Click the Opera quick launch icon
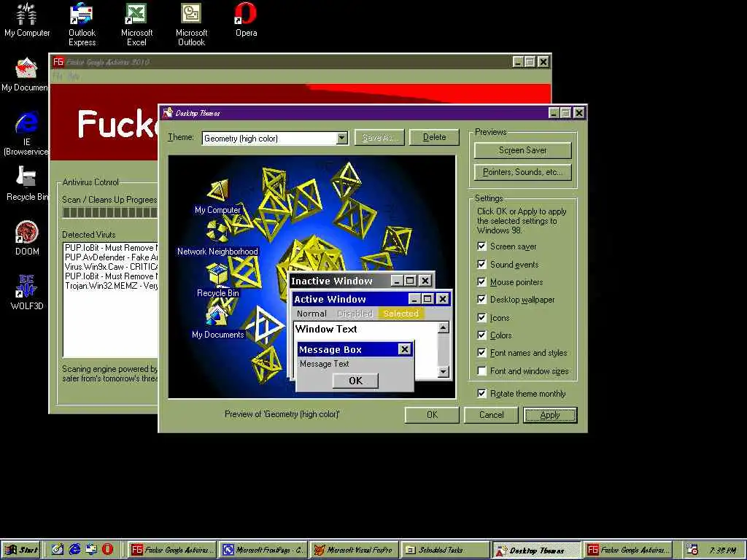Screen dimensions: 747x560 [108, 550]
